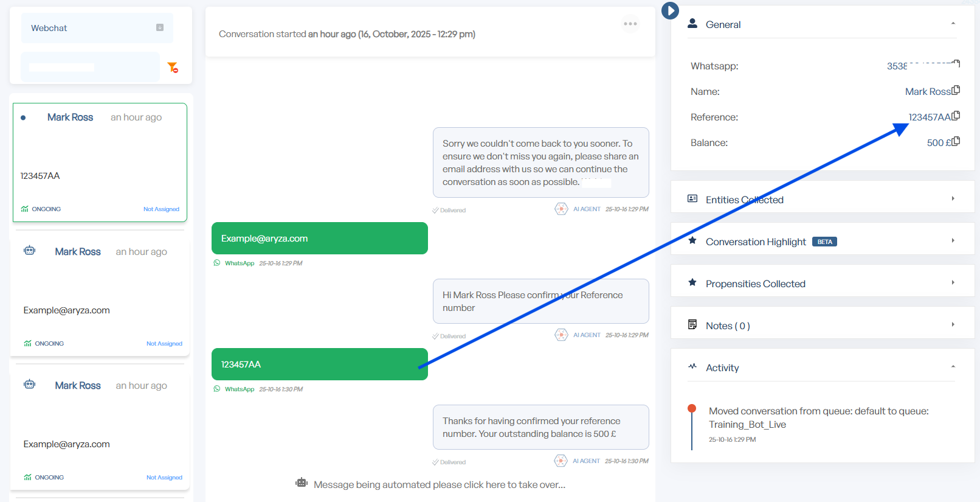
Task: Copy the Whatsapp number
Action: [x=956, y=64]
